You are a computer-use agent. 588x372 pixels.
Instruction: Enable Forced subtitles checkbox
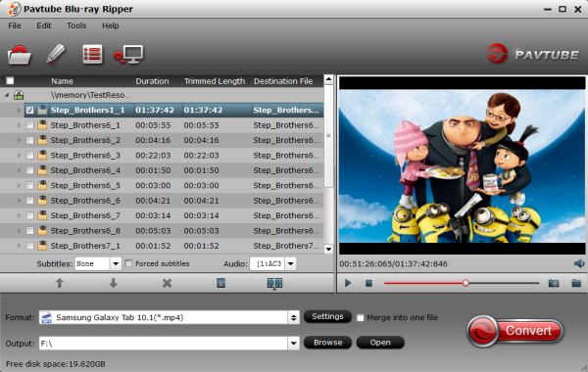click(x=128, y=263)
